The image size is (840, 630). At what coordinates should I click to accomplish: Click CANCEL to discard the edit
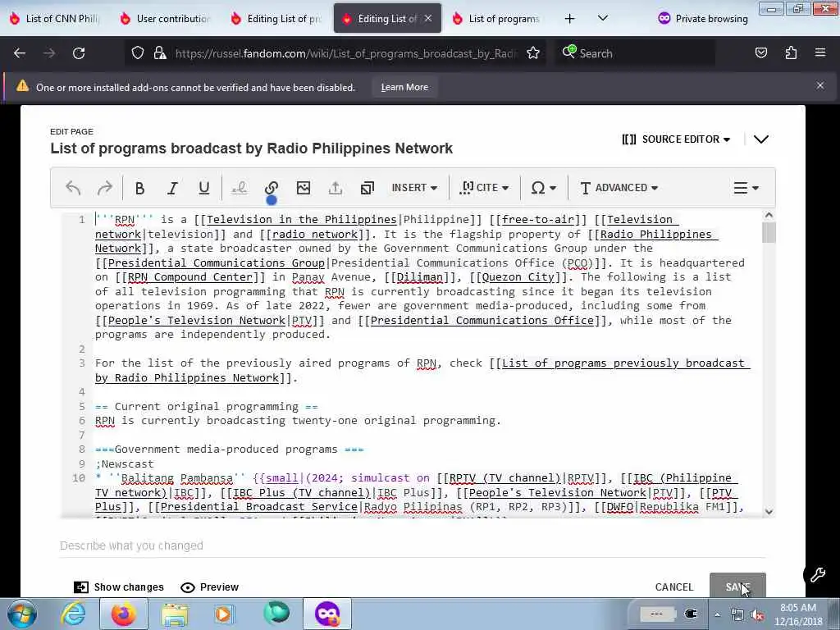[674, 587]
